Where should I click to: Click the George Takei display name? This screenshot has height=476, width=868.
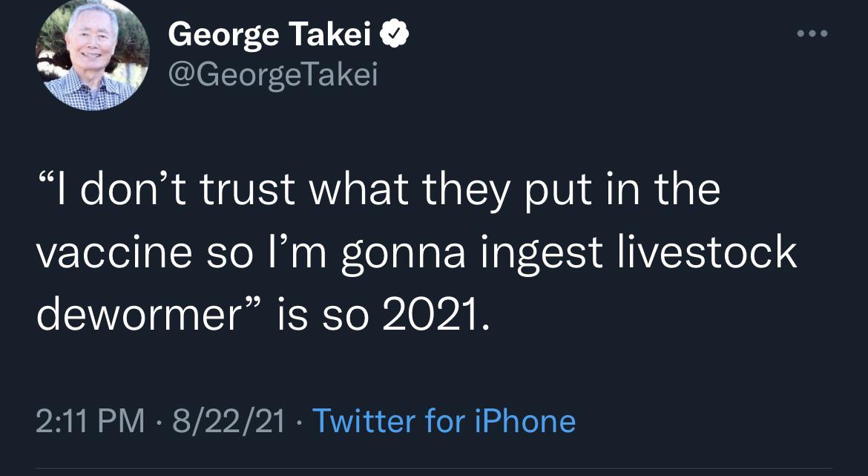pyautogui.click(x=269, y=34)
